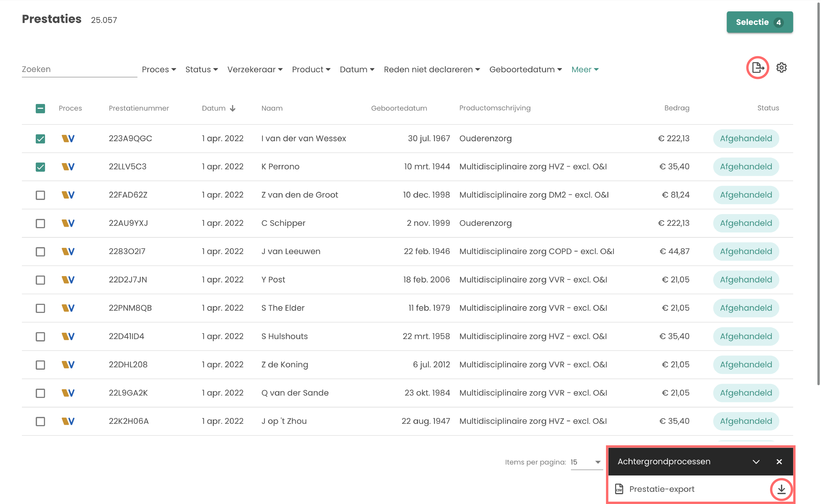Screen dimensions: 821x504
Task: Open the Verzekeraar filter menu
Action: click(255, 69)
